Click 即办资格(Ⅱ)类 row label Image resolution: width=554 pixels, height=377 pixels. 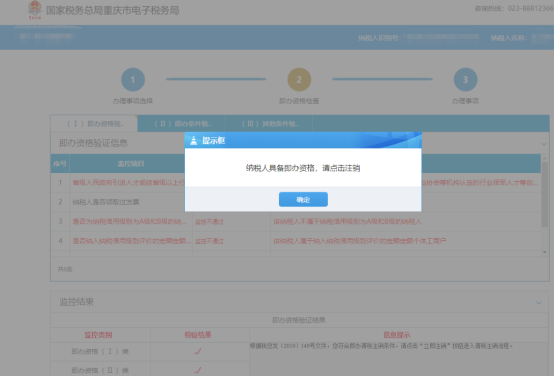point(100,370)
